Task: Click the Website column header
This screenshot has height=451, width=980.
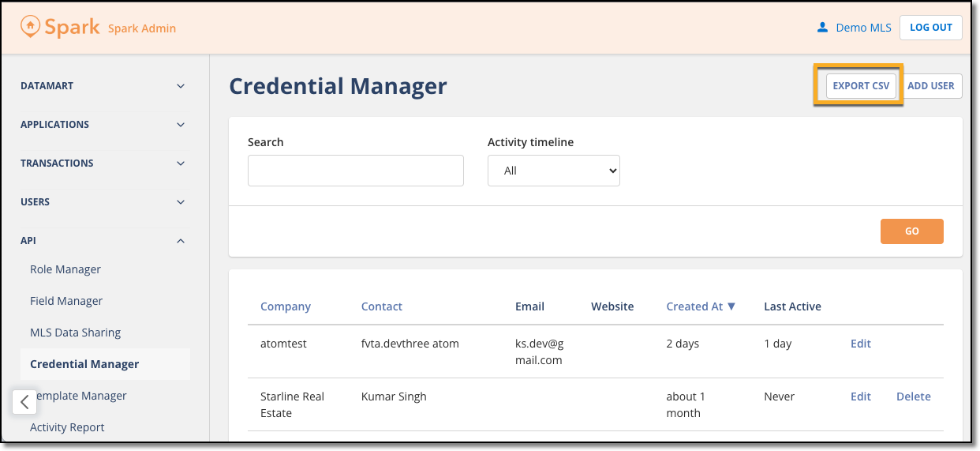Action: (612, 306)
